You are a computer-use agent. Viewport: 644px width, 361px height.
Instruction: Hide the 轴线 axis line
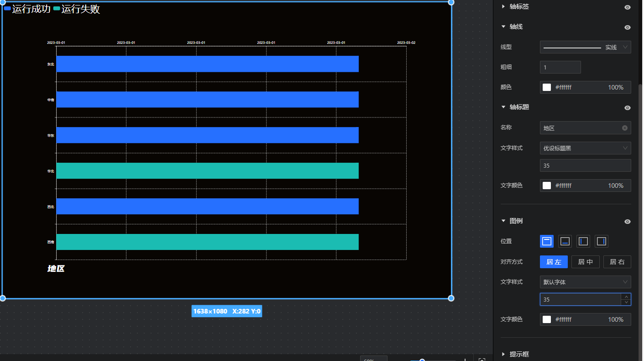[627, 27]
